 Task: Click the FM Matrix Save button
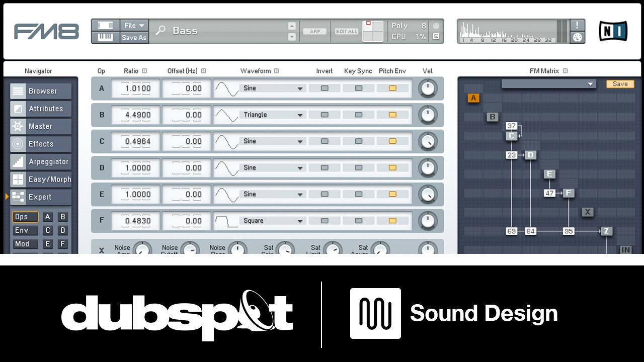(620, 84)
